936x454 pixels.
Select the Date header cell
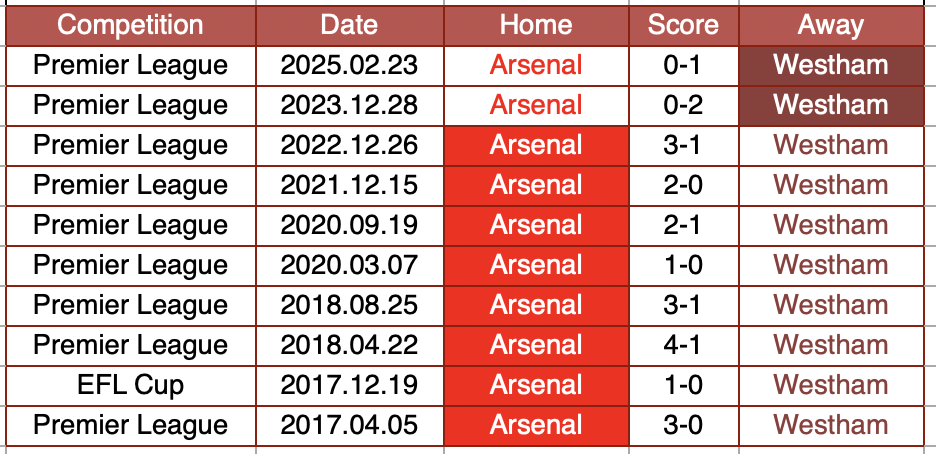[x=349, y=25]
